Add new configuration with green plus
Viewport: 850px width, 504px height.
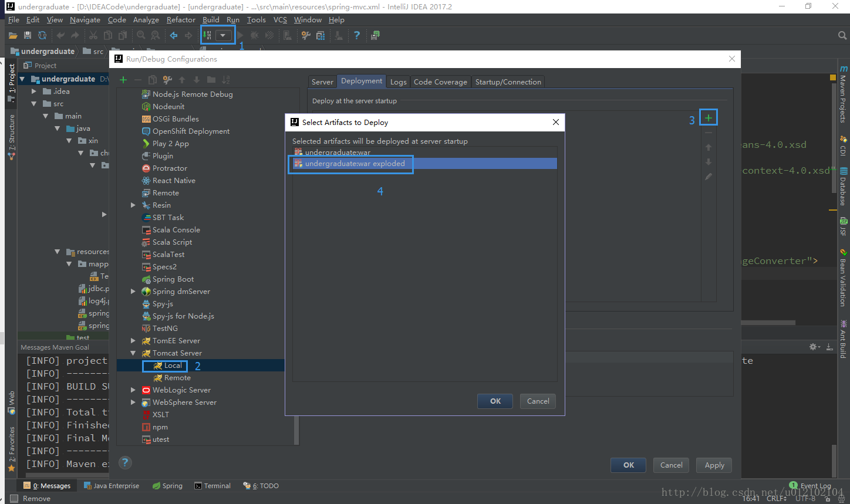tap(123, 80)
